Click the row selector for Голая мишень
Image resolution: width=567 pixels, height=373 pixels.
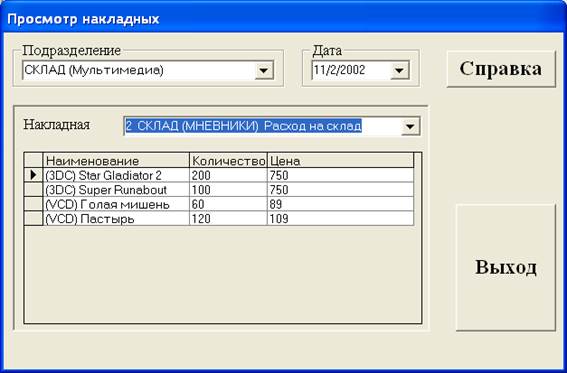33,204
